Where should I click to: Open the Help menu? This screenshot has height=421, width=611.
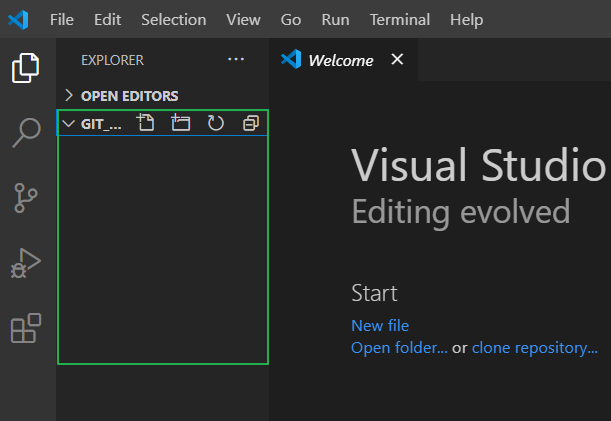tap(466, 19)
